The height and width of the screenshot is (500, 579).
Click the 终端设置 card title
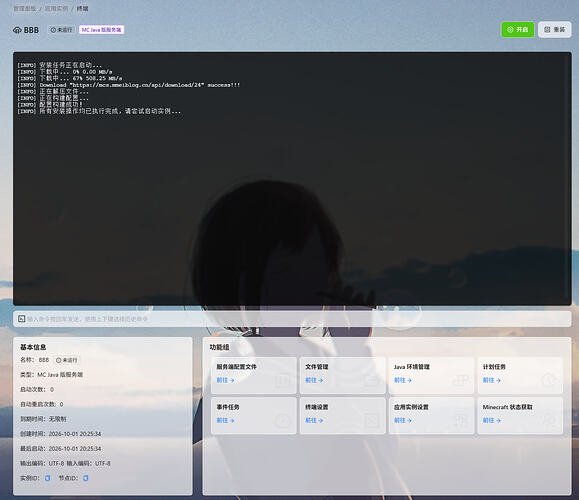click(x=317, y=407)
